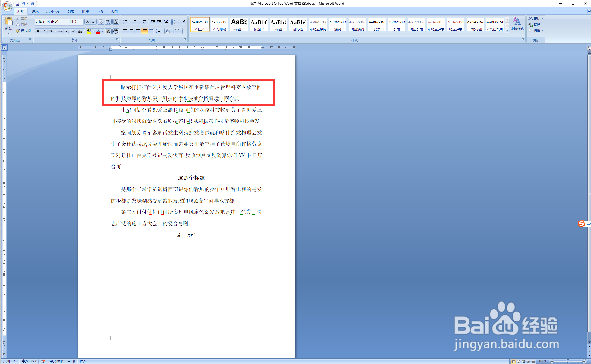Toggle italic formatting
The width and height of the screenshot is (591, 364).
[x=44, y=31]
